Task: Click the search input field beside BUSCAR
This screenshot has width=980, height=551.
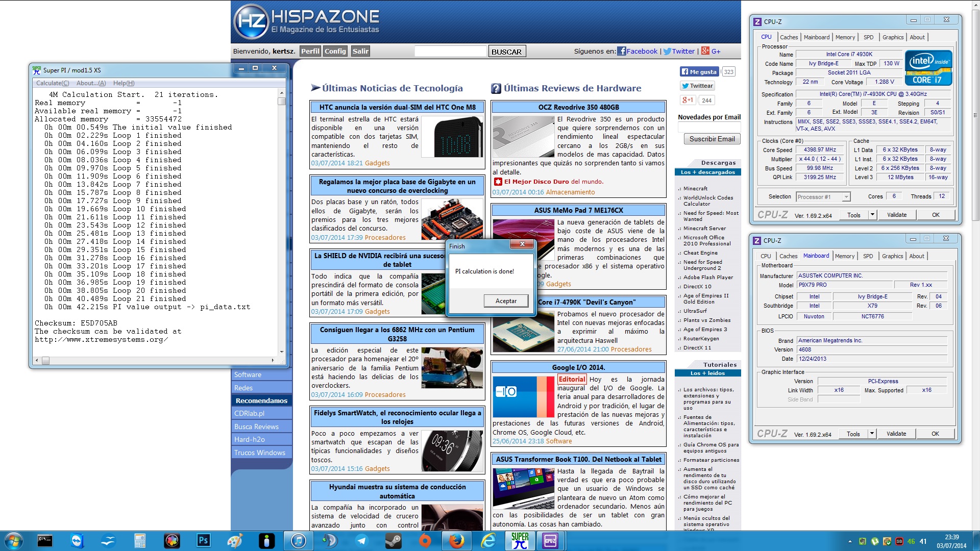Action: click(450, 52)
